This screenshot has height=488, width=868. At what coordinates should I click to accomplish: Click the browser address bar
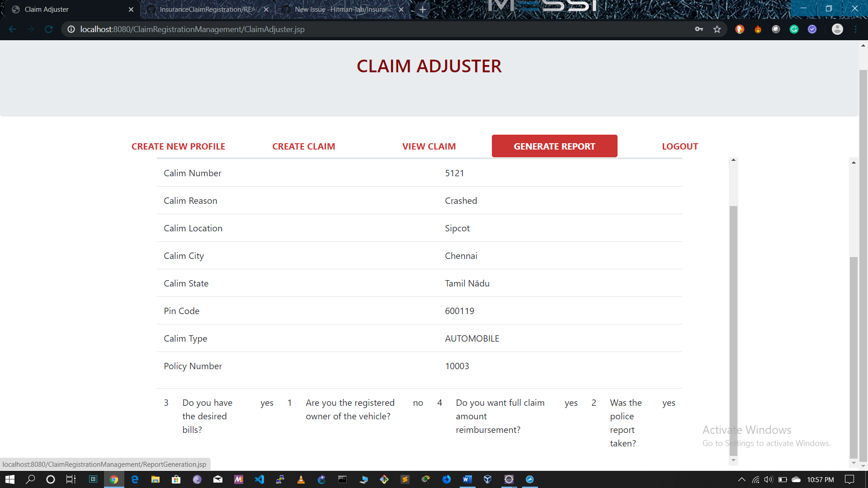coord(316,29)
